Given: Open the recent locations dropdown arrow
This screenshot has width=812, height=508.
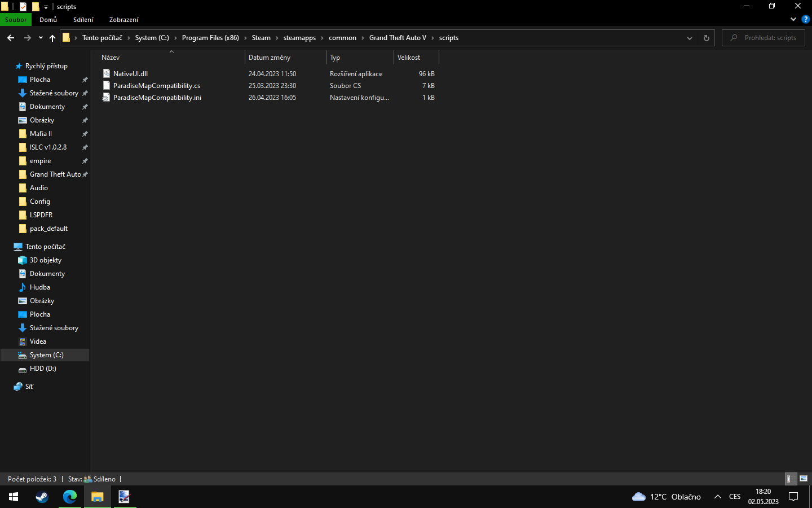Looking at the screenshot, I should (x=41, y=38).
